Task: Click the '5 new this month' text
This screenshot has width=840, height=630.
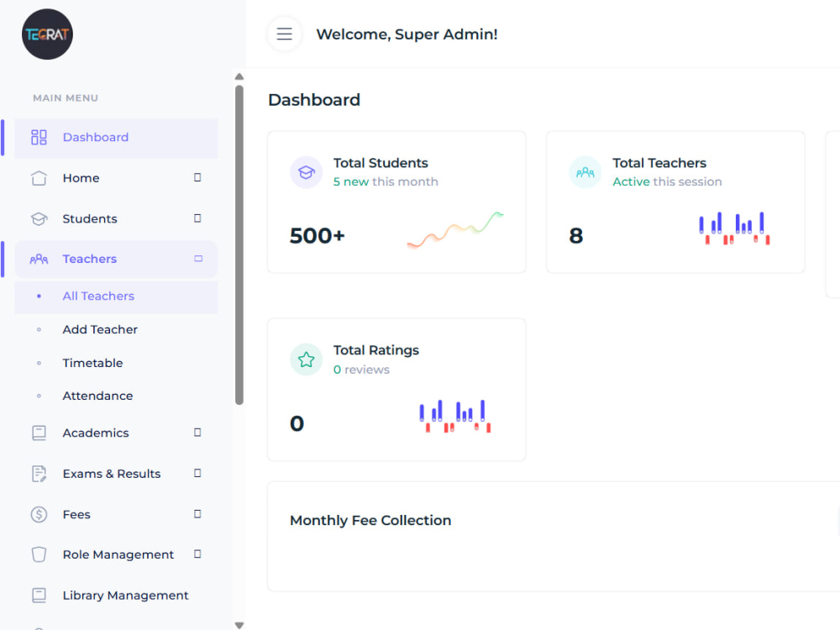Action: point(386,181)
